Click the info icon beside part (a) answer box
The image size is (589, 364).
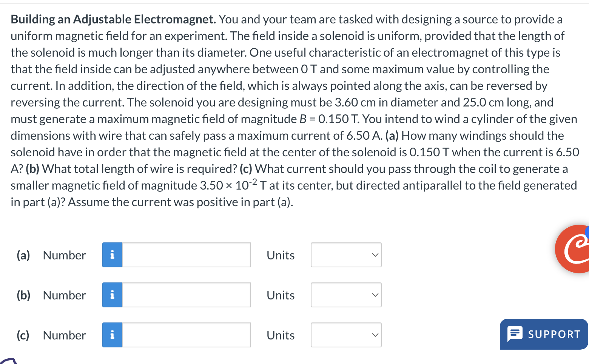pos(112,255)
